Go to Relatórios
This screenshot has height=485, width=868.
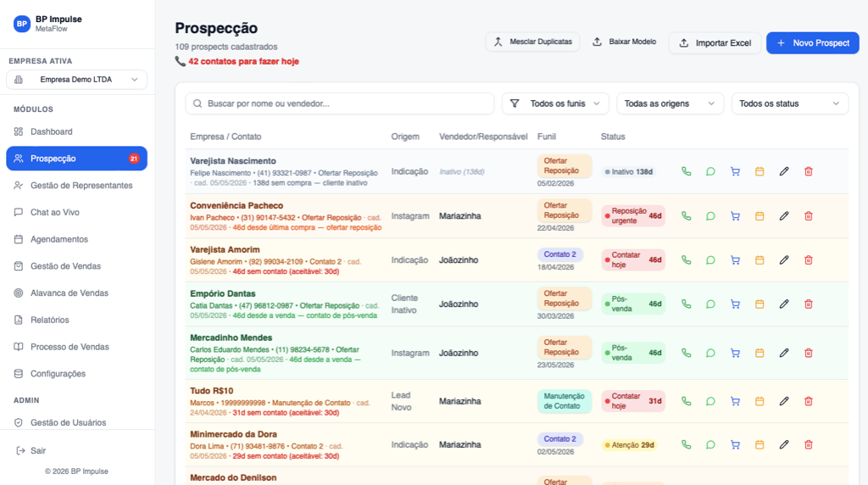click(76, 320)
